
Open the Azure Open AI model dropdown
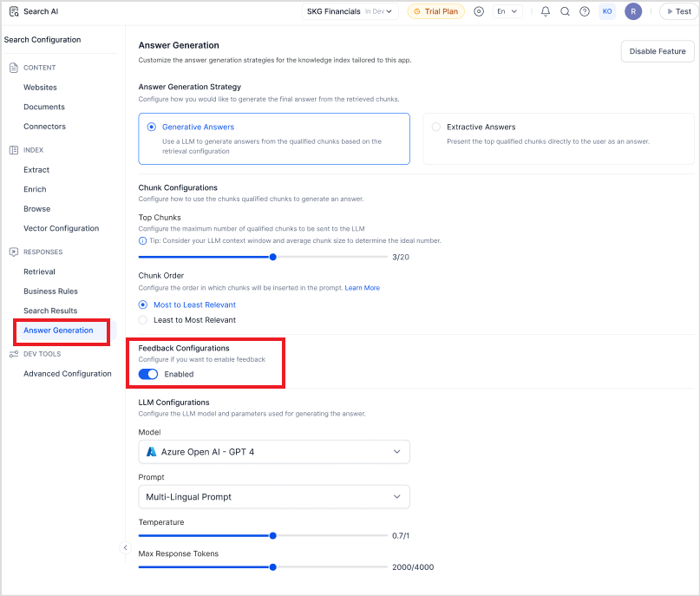click(273, 452)
